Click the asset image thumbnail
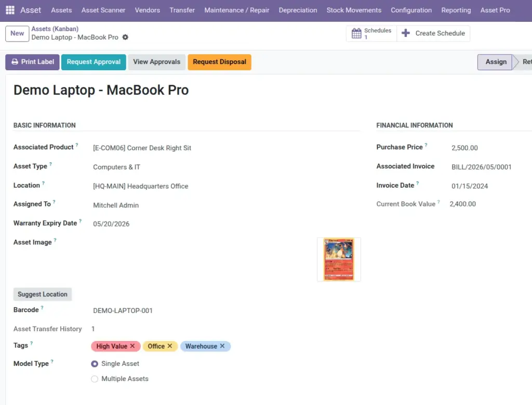The height and width of the screenshot is (405, 532). click(x=339, y=259)
